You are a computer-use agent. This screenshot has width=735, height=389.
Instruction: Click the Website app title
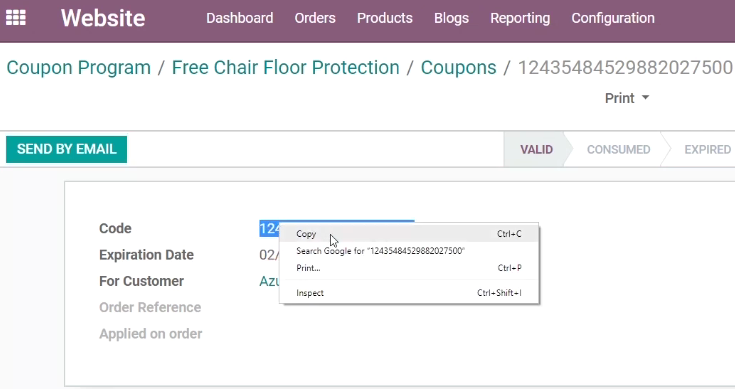click(103, 18)
